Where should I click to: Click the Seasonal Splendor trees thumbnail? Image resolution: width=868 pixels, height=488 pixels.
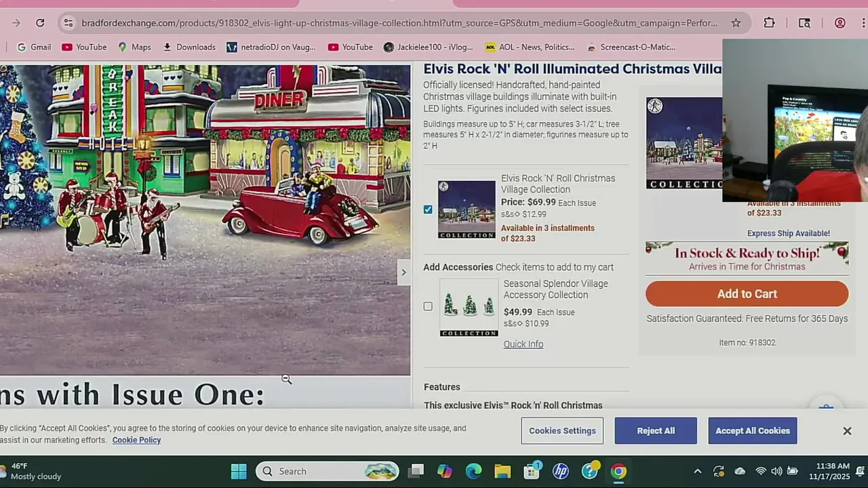point(469,308)
